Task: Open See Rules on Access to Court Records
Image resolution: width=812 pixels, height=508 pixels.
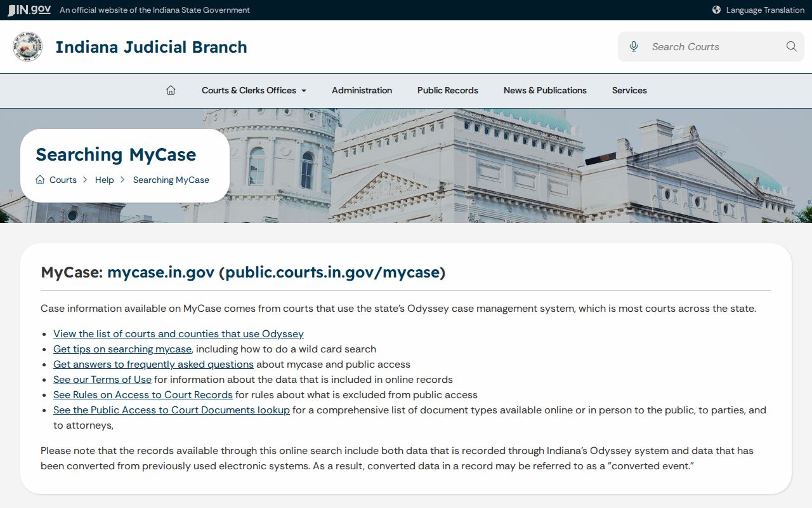Action: coord(143,394)
